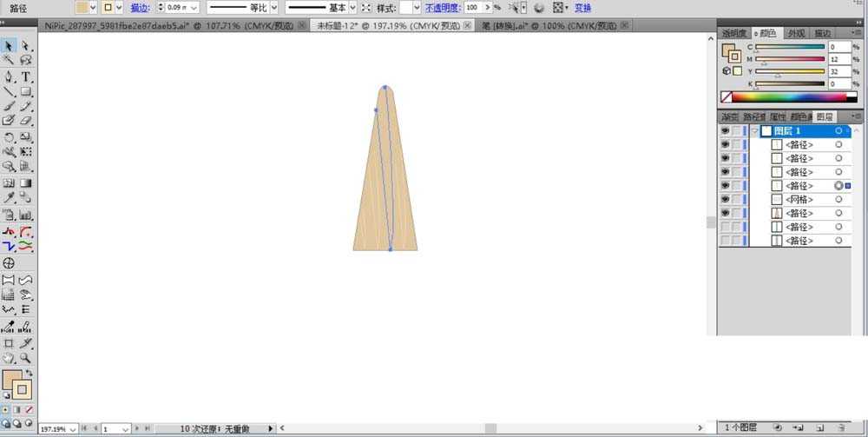Image resolution: width=868 pixels, height=437 pixels.
Task: Select the Lasso tool
Action: [x=25, y=60]
